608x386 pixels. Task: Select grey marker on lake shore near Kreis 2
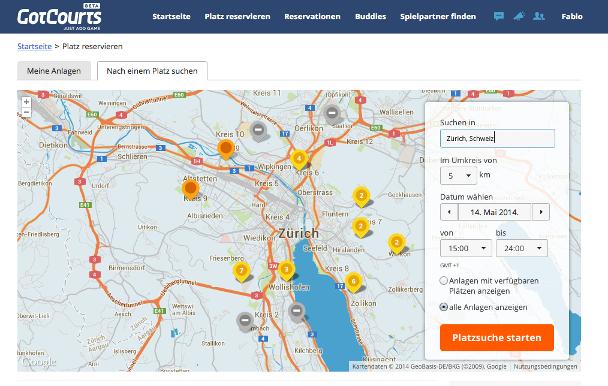click(x=297, y=312)
